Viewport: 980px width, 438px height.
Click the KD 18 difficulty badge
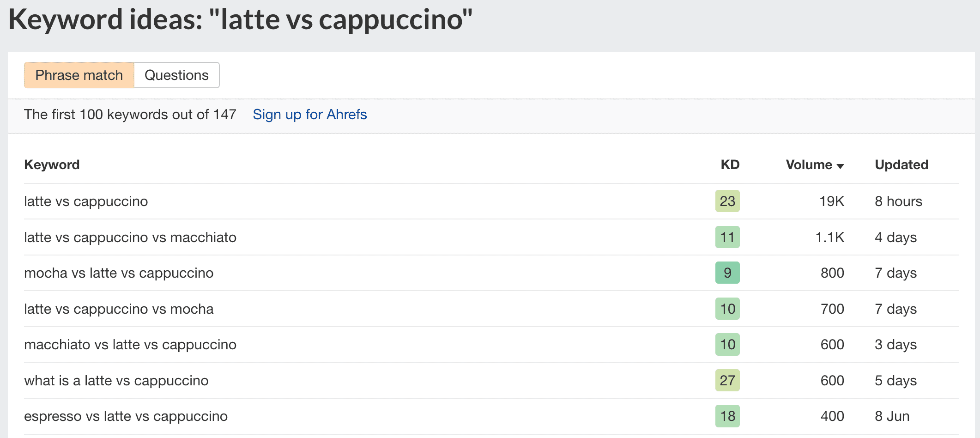727,416
